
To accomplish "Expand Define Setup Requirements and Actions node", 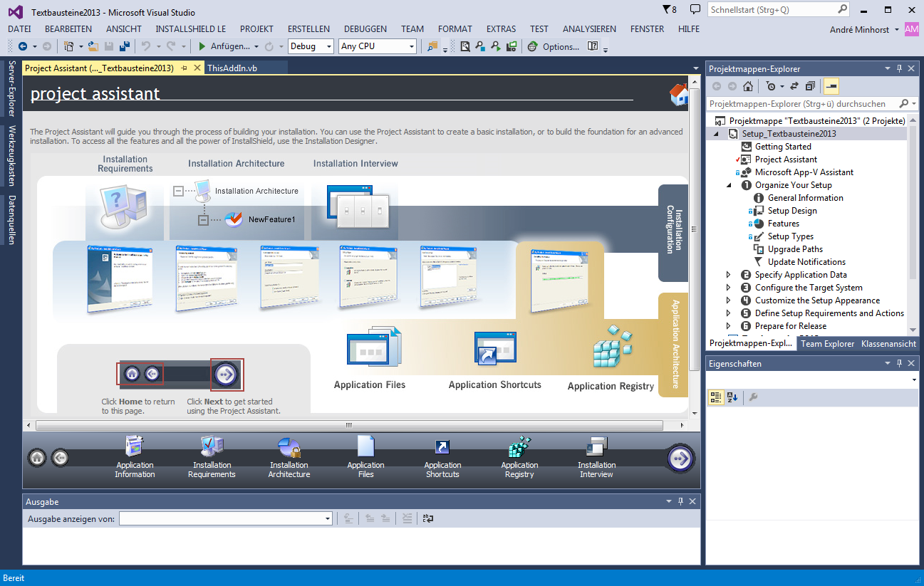I will point(729,313).
